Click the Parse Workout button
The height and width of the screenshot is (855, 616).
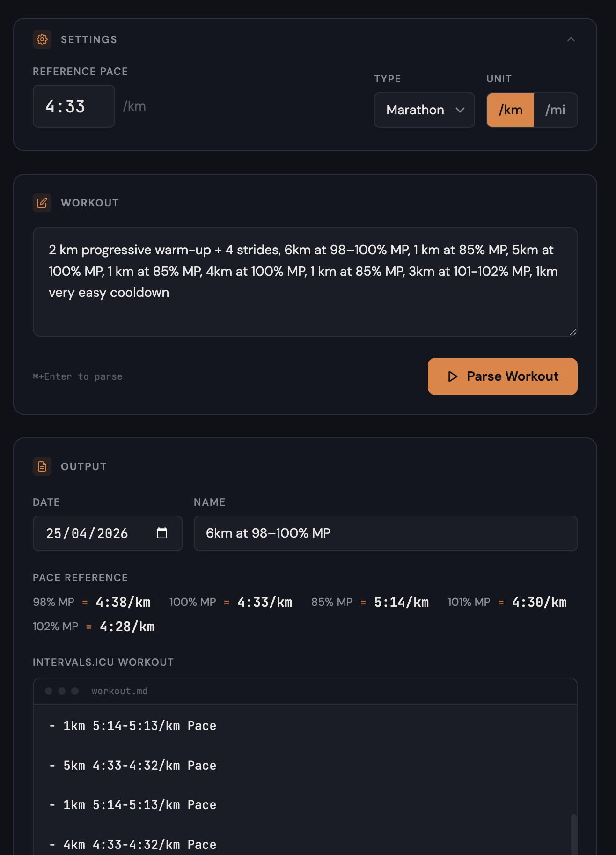click(503, 376)
